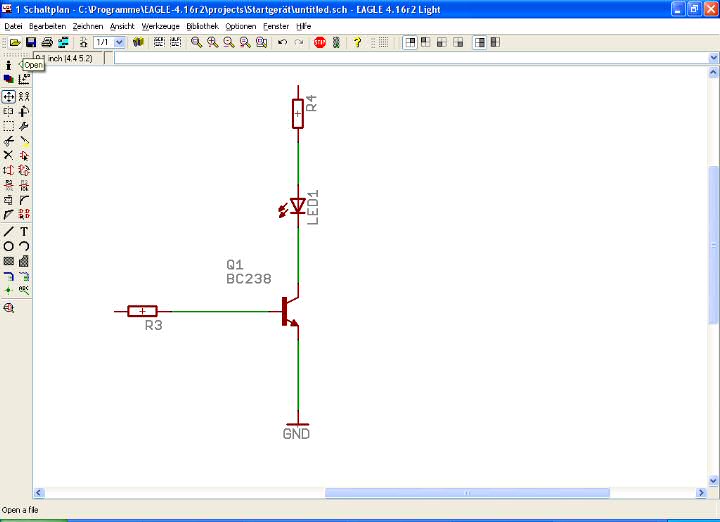Select the Delete tool (X icon)
The image size is (720, 522).
click(x=8, y=156)
